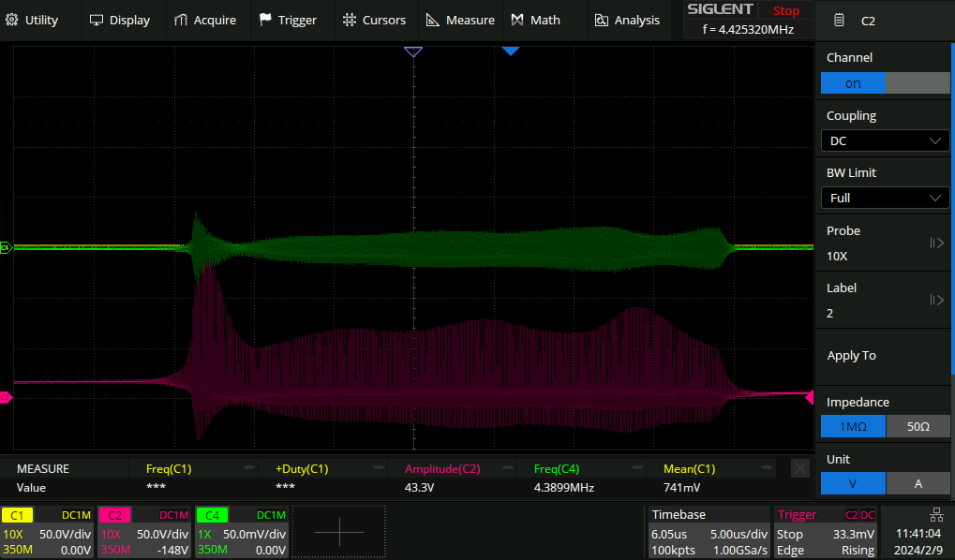Click the C2 panel header icon

pyautogui.click(x=840, y=20)
